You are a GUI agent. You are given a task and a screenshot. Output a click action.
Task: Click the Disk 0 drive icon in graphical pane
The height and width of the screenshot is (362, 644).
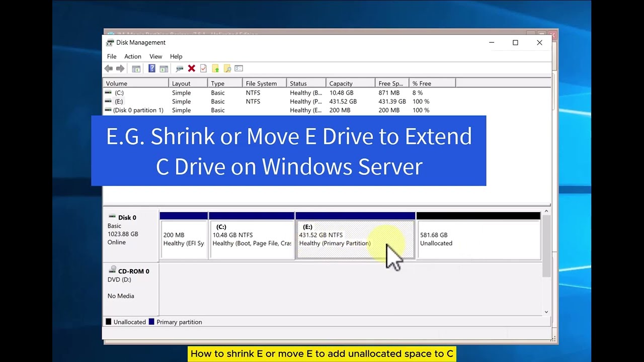(112, 217)
